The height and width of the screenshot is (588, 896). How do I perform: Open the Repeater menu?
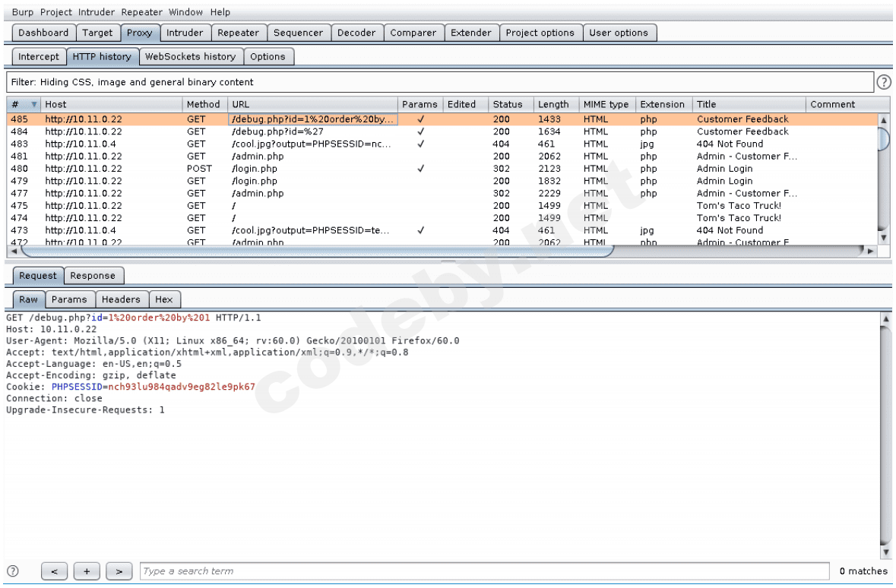pyautogui.click(x=141, y=12)
